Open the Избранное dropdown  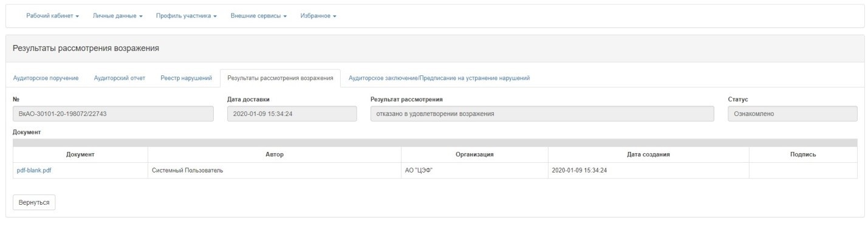[318, 16]
